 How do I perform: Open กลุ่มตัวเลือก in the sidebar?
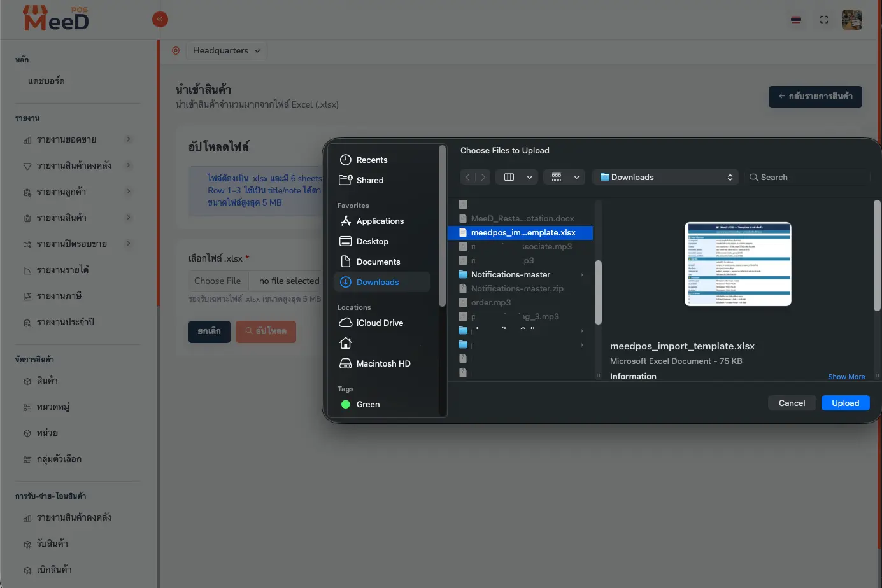tap(59, 459)
